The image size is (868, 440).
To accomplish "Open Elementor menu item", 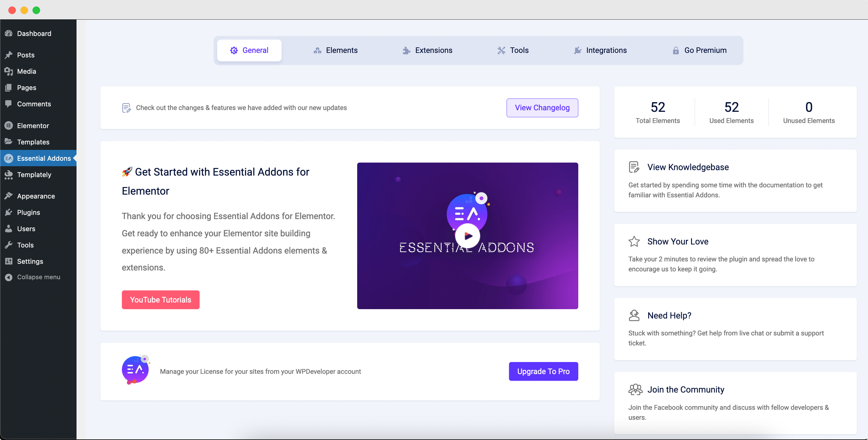I will 38,126.
